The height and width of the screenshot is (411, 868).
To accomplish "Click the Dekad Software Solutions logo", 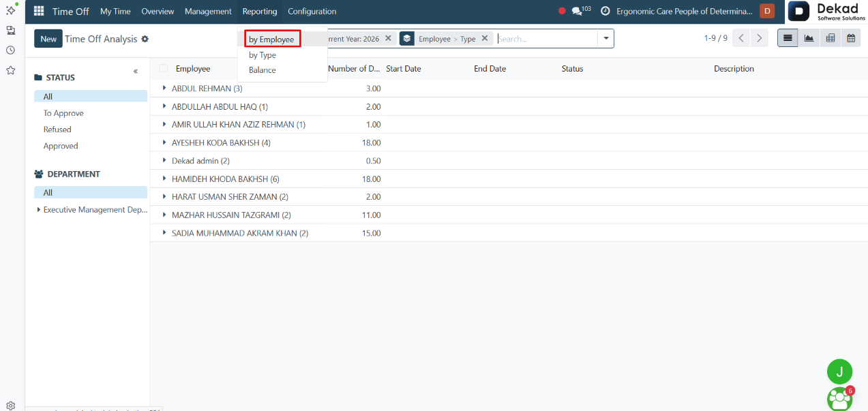I will (827, 11).
